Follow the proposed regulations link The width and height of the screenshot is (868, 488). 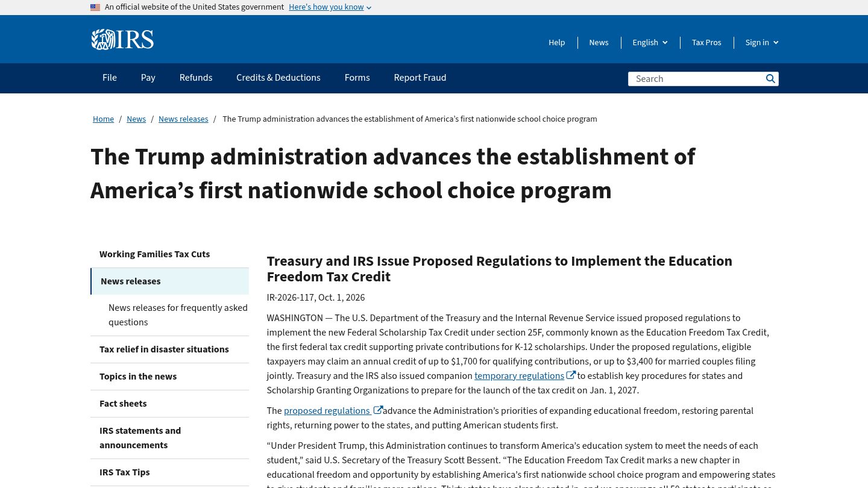(327, 411)
